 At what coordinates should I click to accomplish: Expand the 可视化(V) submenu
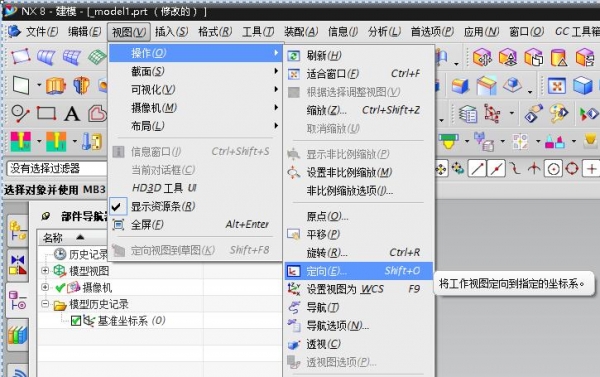(196, 90)
